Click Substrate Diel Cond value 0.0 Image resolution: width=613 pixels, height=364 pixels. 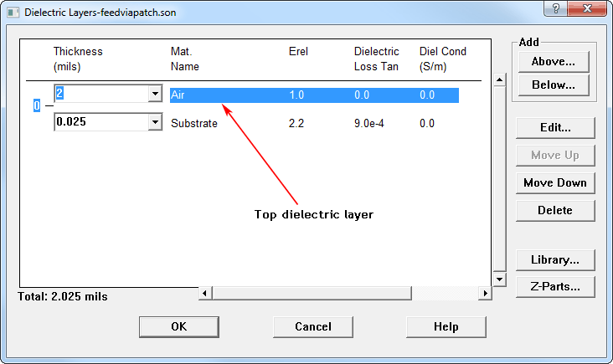[x=427, y=123]
